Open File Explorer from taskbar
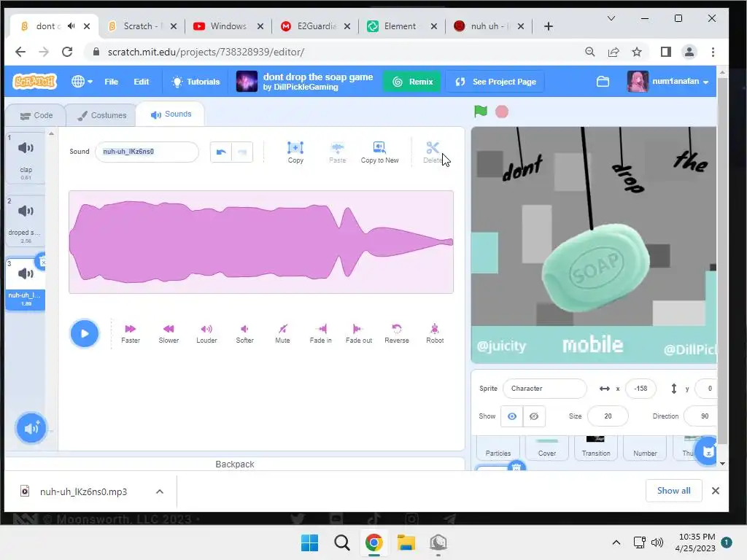The height and width of the screenshot is (560, 747). 406,542
